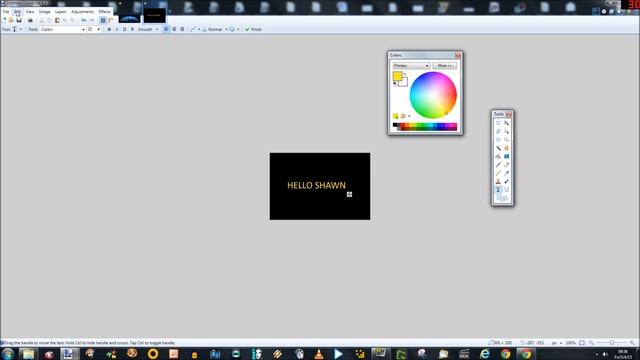This screenshot has width=640, height=360.
Task: Open the File menu
Action: 6,12
